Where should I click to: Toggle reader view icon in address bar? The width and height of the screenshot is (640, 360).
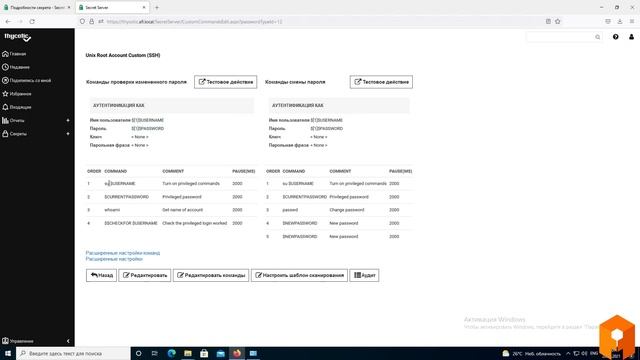[548, 21]
